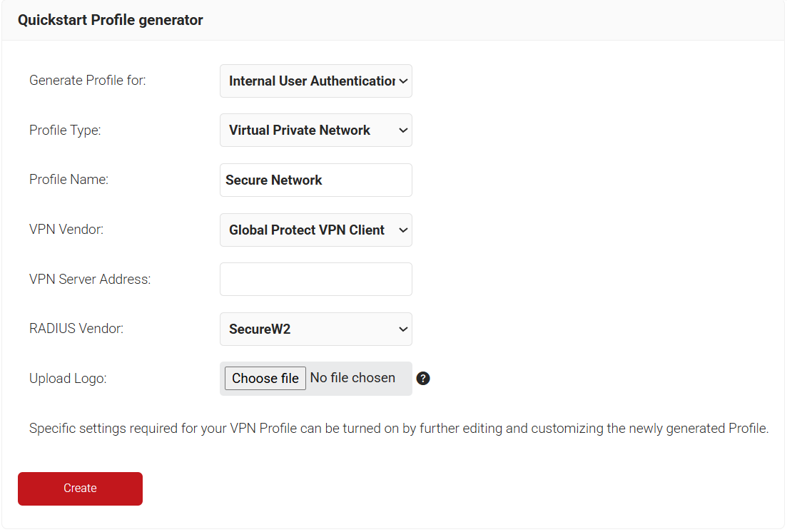Expand the Profile Type dropdown
Viewport: 787px width, 532px height.
point(315,131)
